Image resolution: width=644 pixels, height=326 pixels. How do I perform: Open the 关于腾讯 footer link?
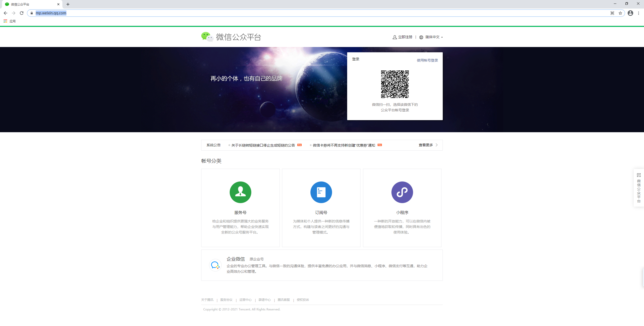207,300
